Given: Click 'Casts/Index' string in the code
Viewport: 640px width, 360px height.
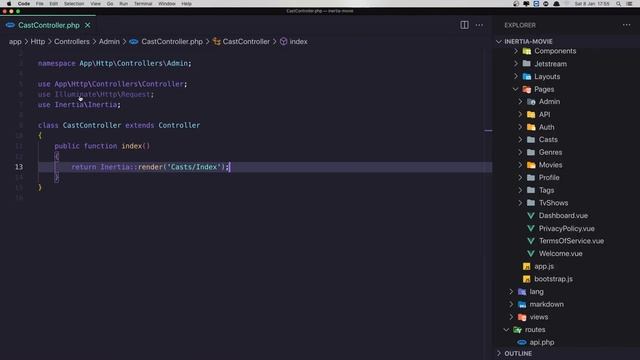Looking at the screenshot, I should [x=194, y=167].
